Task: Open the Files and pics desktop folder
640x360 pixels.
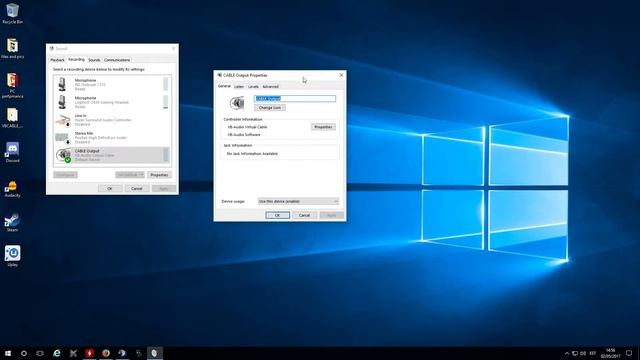Action: [12, 48]
